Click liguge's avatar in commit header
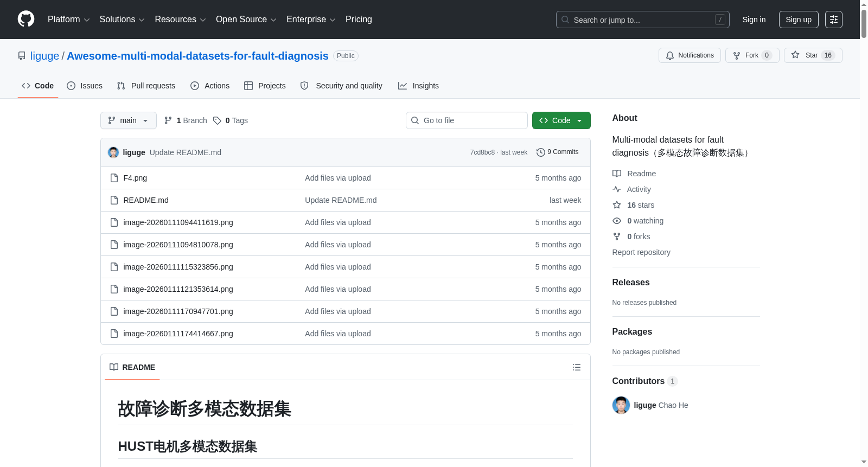This screenshot has width=868, height=467. pyautogui.click(x=113, y=152)
